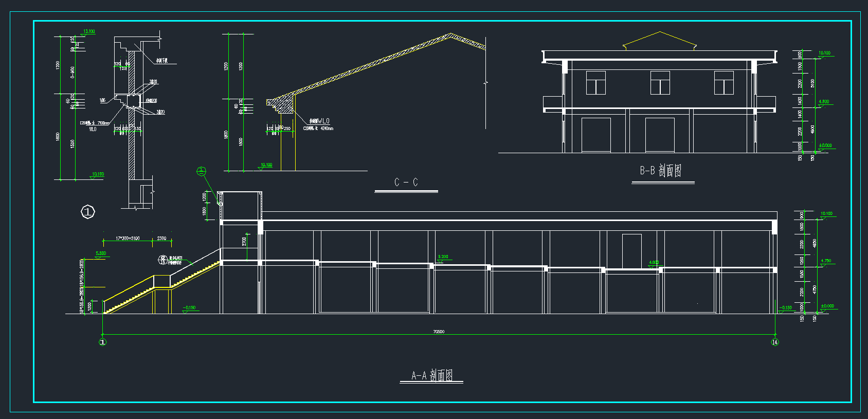Click the stair reference callout circle symbol

coord(163,260)
